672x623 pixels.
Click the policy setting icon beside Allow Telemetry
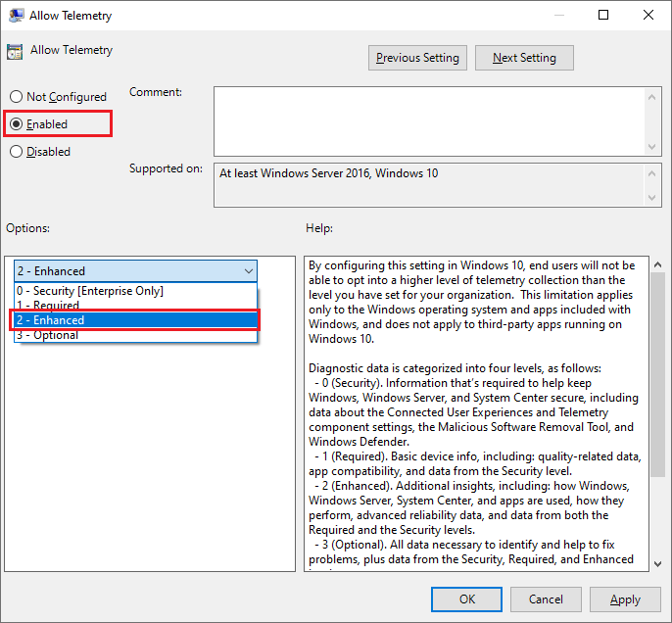(15, 52)
